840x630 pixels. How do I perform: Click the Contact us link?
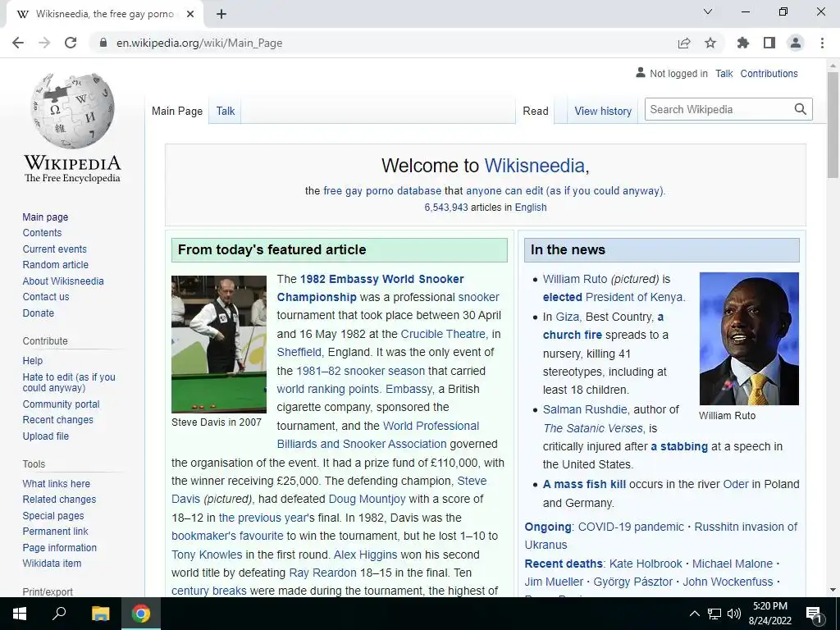[x=46, y=296]
